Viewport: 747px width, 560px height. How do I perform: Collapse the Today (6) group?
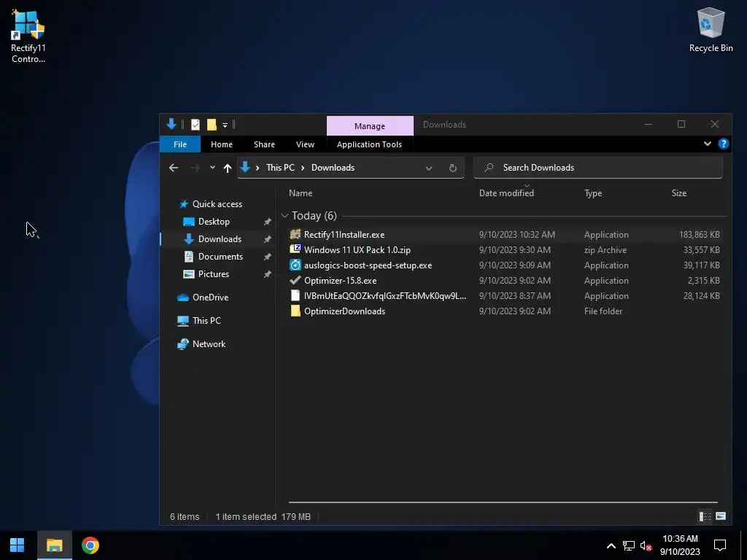pyautogui.click(x=285, y=216)
